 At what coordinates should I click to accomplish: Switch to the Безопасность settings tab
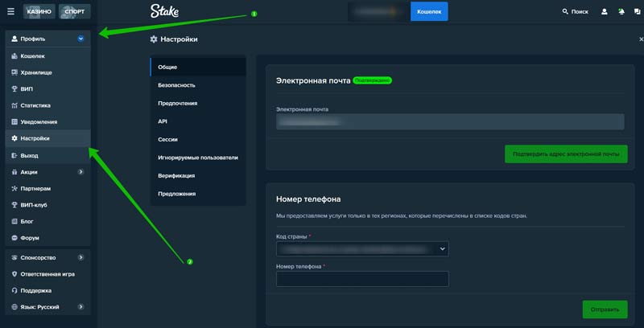(x=176, y=84)
